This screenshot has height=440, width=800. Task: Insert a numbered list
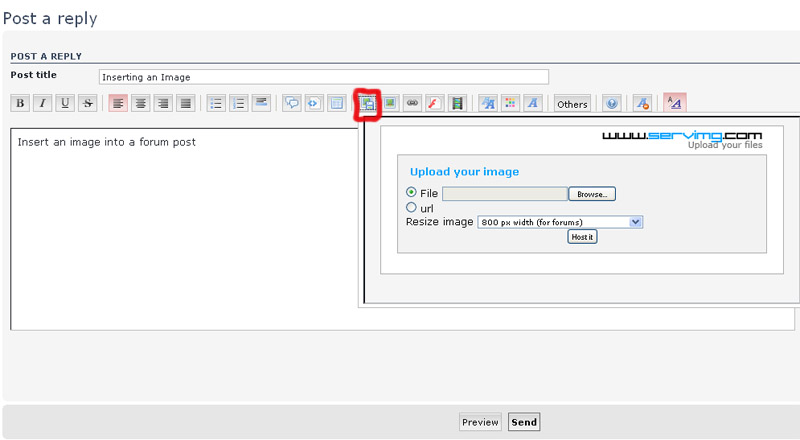pyautogui.click(x=238, y=104)
